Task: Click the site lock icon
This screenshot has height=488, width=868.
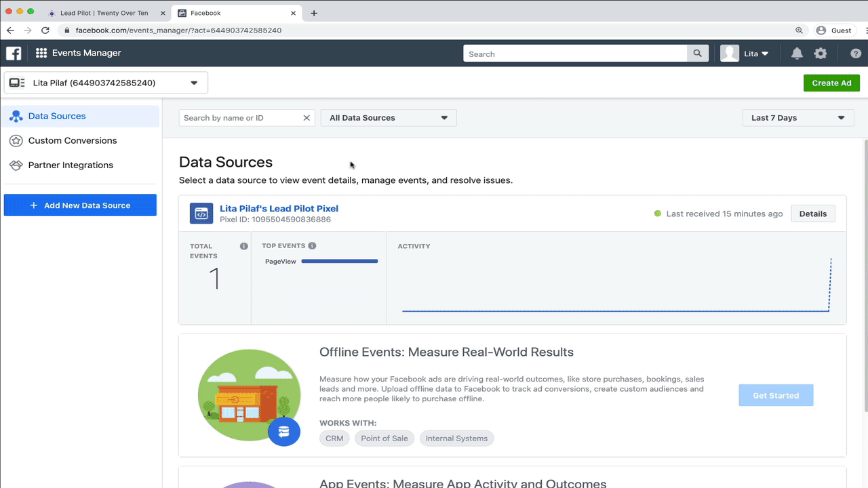Action: [x=66, y=30]
